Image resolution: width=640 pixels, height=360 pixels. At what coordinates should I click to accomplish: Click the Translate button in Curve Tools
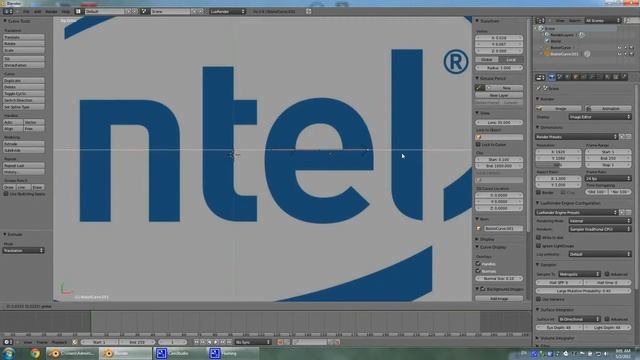tap(24, 37)
